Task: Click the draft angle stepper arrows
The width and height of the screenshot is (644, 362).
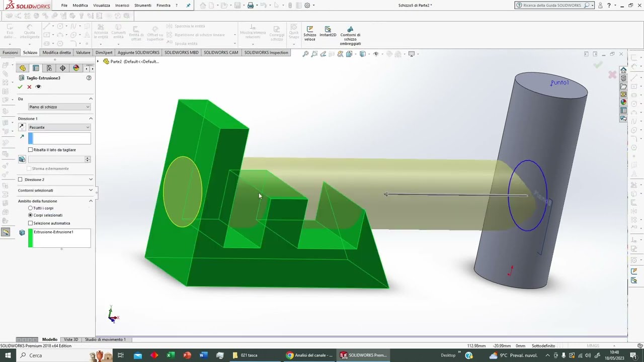Action: [88, 159]
